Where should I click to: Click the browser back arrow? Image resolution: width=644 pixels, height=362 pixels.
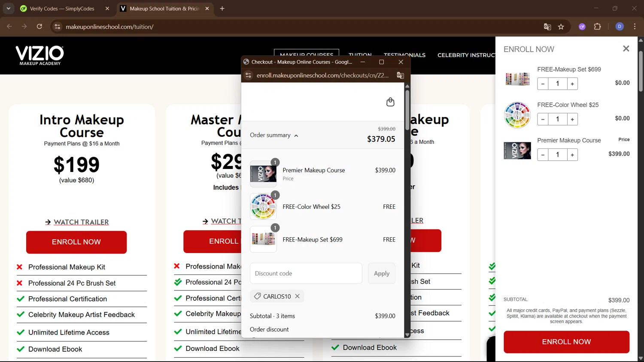point(9,27)
